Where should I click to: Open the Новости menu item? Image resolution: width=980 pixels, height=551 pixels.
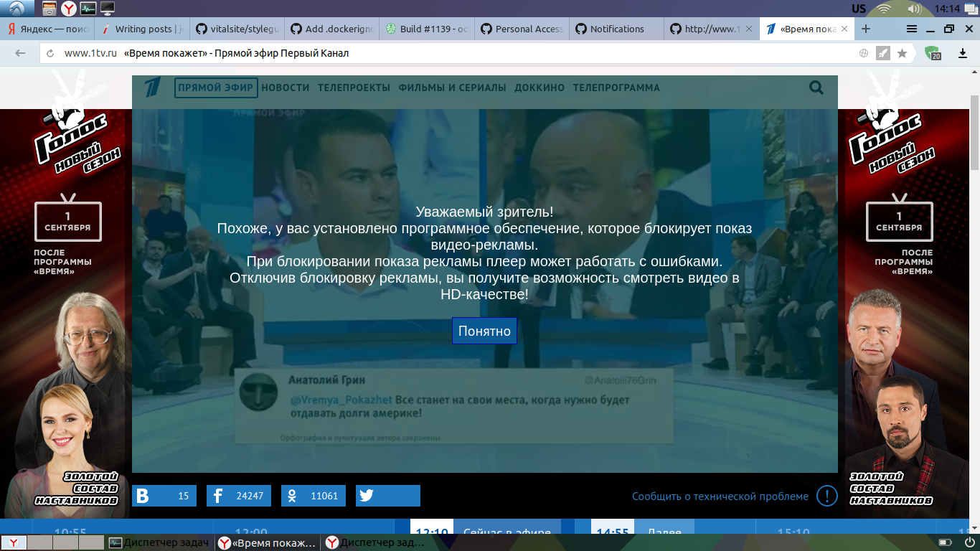[286, 88]
